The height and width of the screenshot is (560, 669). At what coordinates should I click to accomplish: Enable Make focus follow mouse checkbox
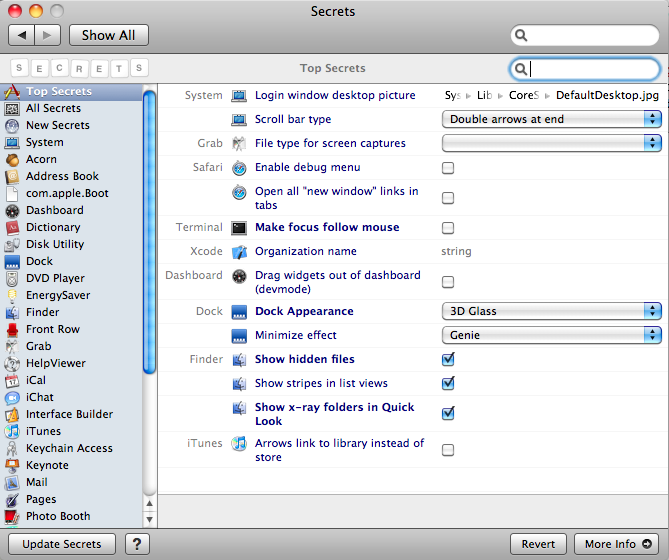tap(448, 228)
